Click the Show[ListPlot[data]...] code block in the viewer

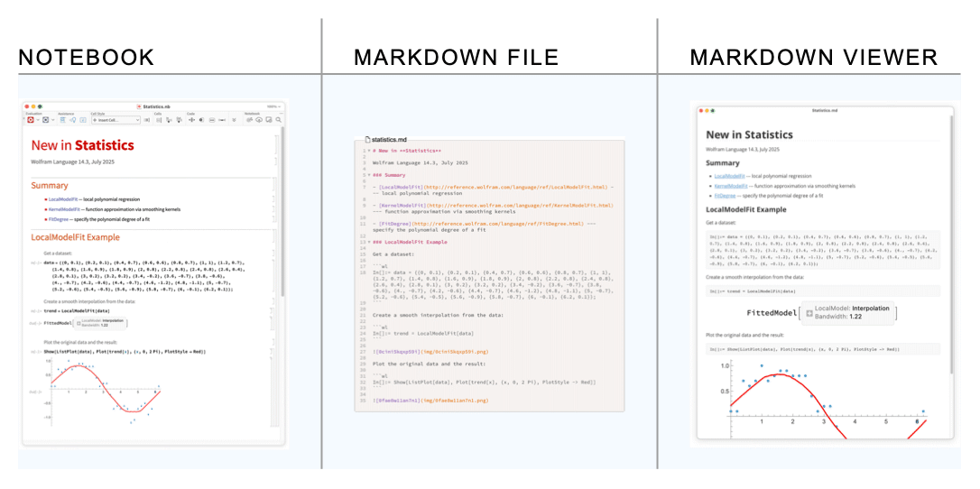[823, 349]
